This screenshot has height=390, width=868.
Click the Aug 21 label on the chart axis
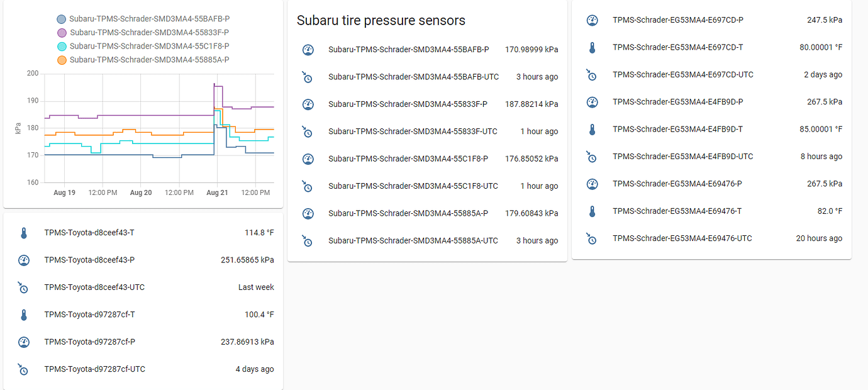point(217,192)
